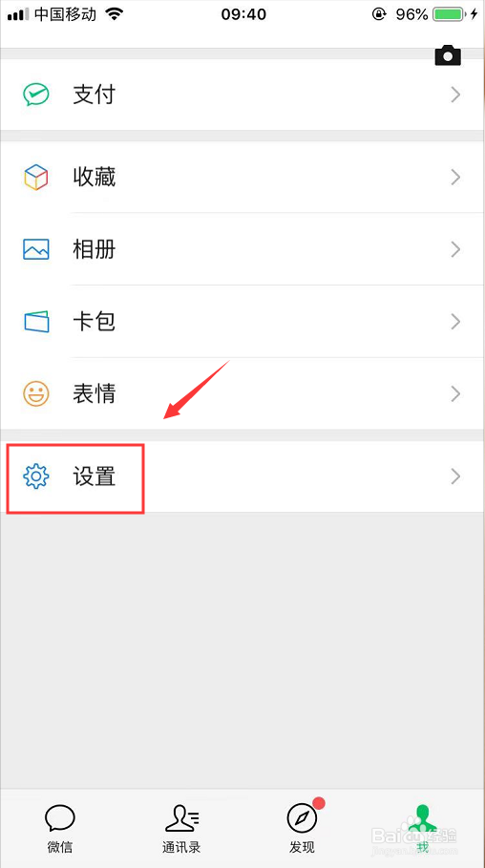485x868 pixels.
Task: Switch to the 我 tab
Action: [423, 828]
